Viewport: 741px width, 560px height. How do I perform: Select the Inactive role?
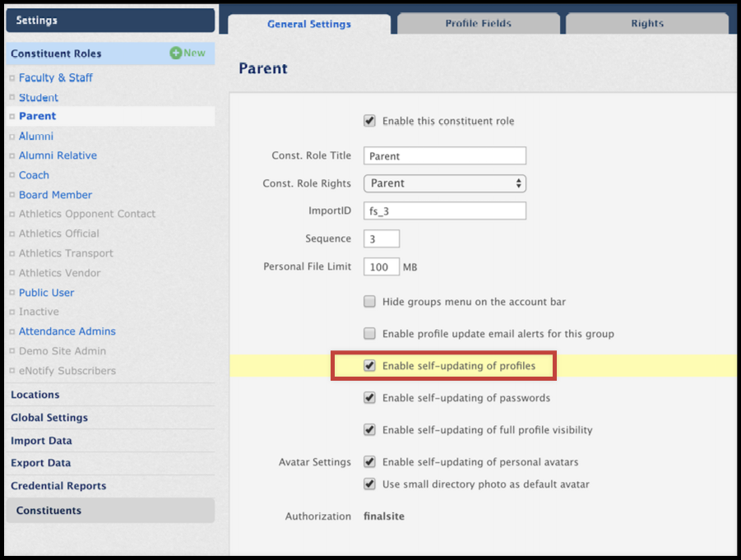point(39,312)
